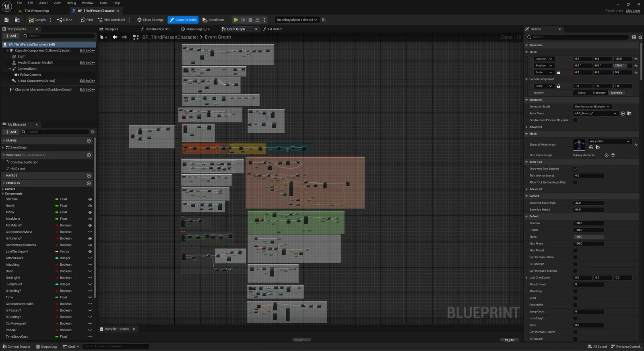Add a new function with the FUNCTIONS plus icon

pos(89,155)
